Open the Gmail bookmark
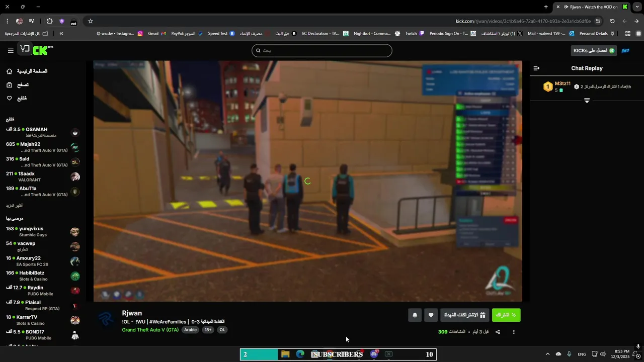Viewport: 644px width, 362px height. [x=156, y=34]
